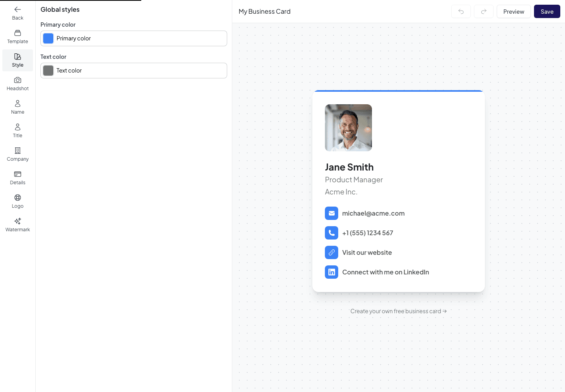Screen dimensions: 565x392
Task: Click the phone icon on card
Action: (332, 233)
